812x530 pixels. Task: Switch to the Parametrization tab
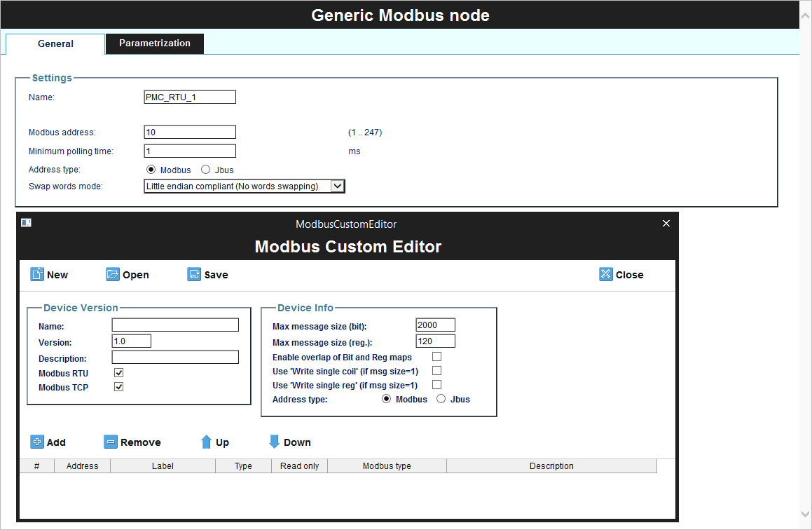coord(154,43)
